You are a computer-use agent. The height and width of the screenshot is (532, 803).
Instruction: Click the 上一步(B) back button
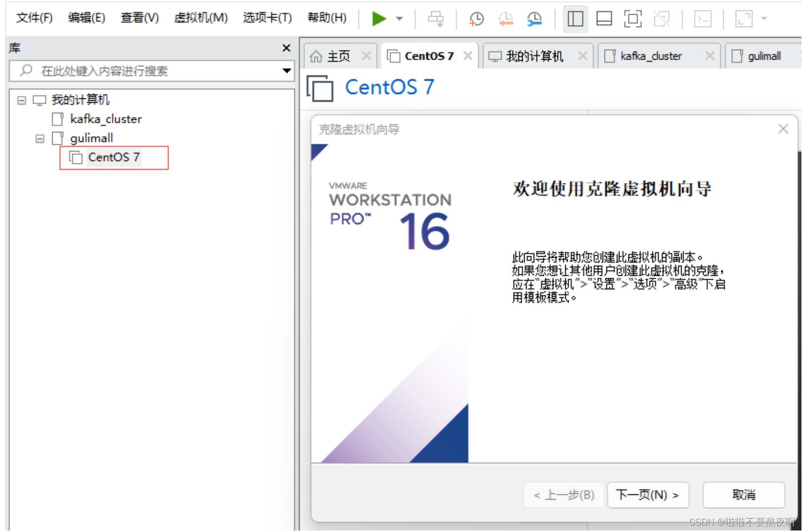tap(564, 495)
